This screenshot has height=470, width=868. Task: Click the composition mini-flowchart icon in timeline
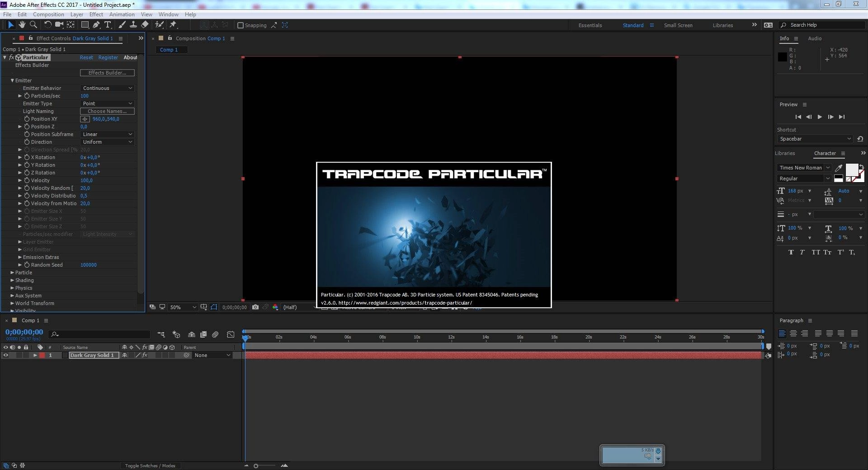[161, 334]
